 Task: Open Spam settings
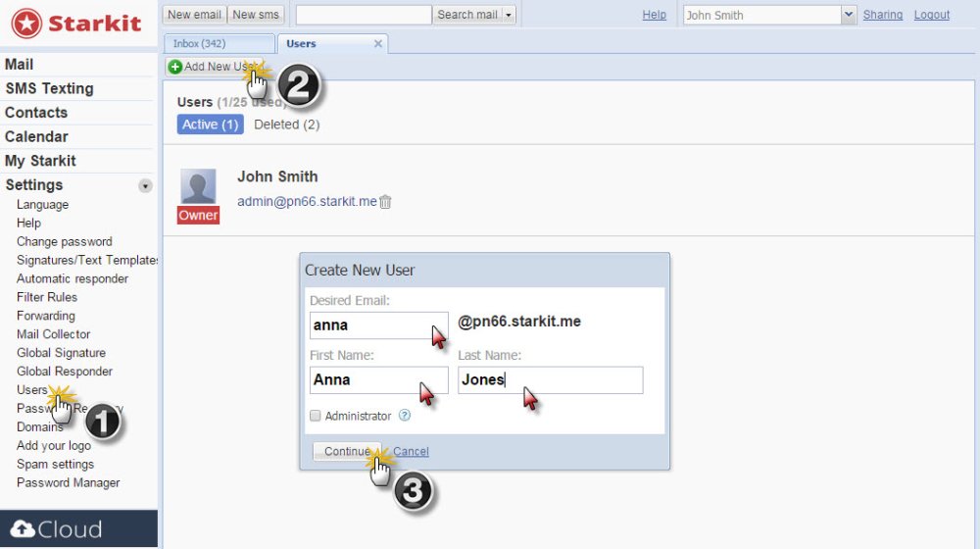(x=55, y=465)
